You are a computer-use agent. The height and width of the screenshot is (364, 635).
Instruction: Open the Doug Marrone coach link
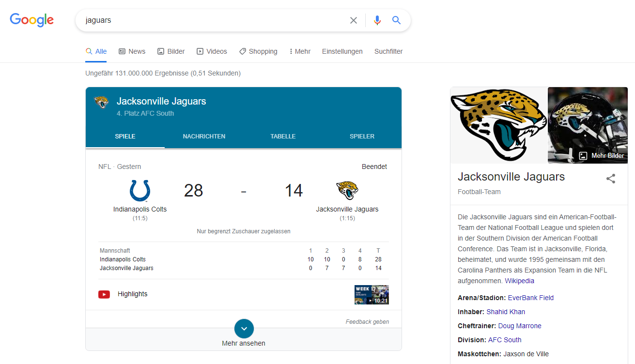pyautogui.click(x=520, y=326)
